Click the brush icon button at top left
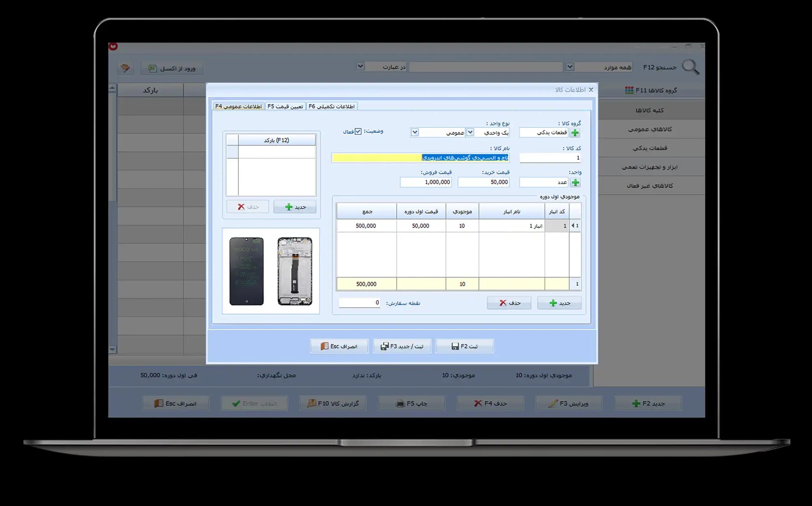Screen dimensions: 812x506 click(x=125, y=68)
